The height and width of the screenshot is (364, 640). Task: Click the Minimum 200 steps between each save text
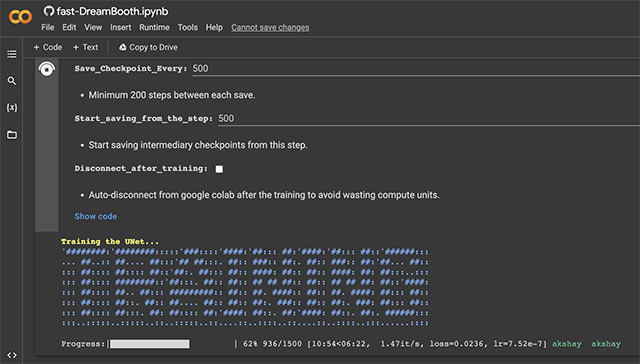pyautogui.click(x=172, y=95)
